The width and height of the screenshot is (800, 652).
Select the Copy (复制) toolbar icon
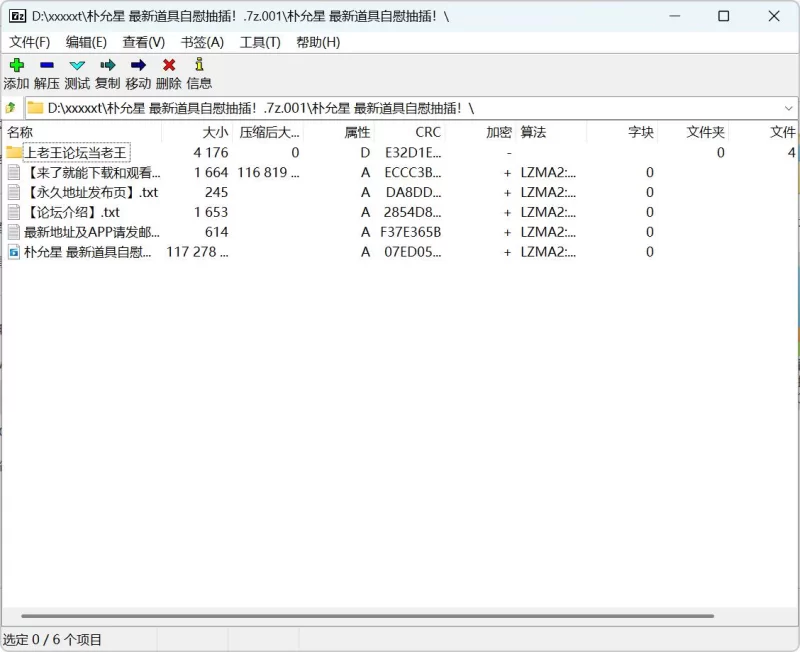click(108, 66)
